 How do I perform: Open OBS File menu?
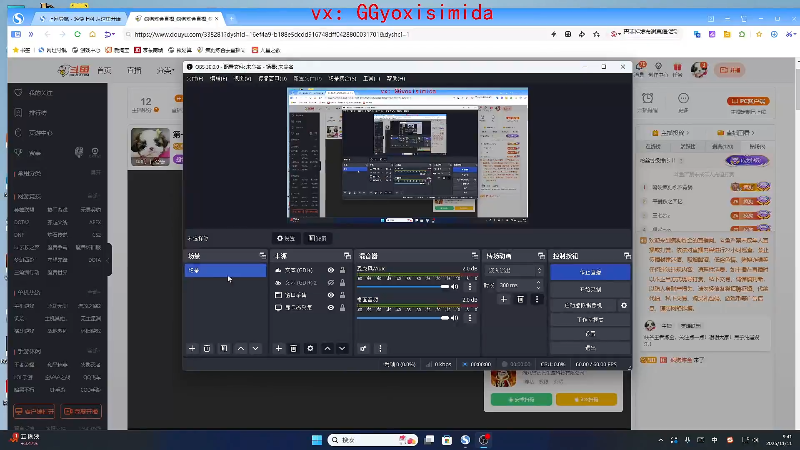pos(194,79)
